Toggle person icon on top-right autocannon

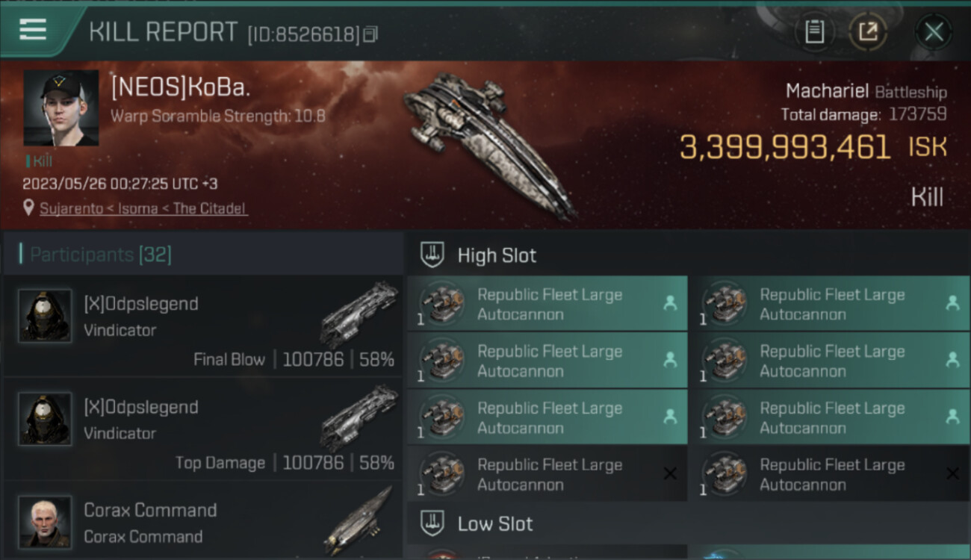click(952, 303)
